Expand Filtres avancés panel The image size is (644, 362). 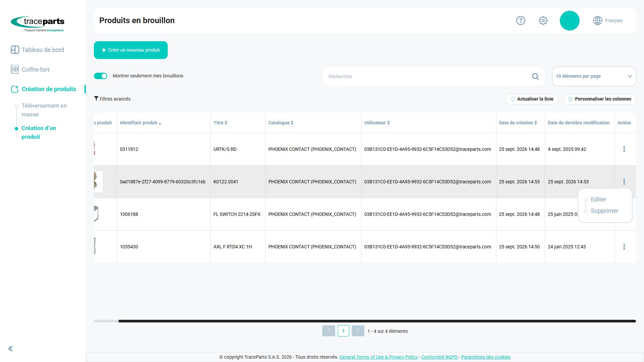click(112, 99)
